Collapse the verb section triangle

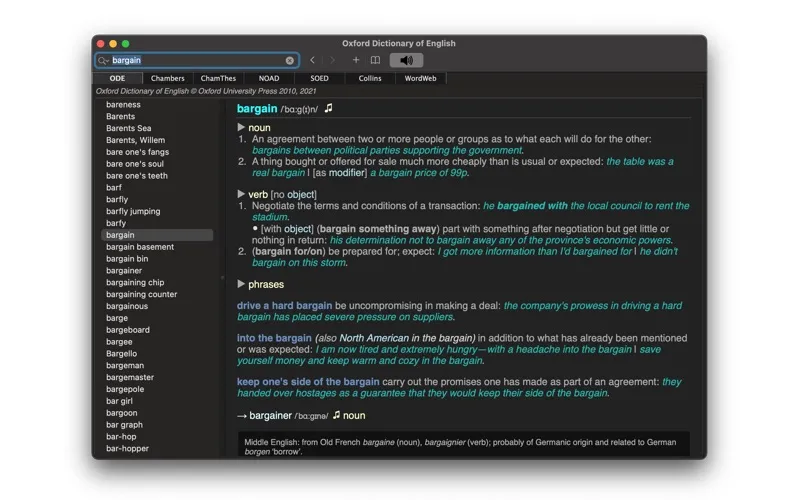241,194
